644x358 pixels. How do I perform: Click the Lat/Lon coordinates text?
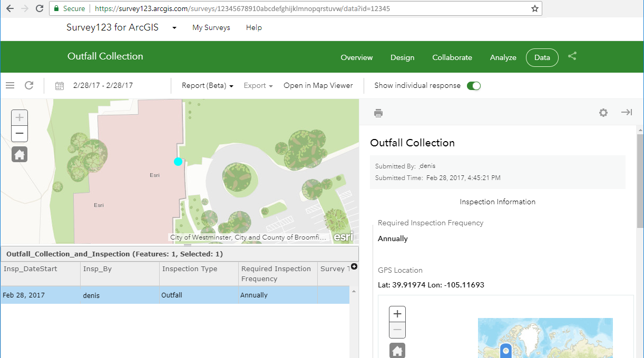[x=431, y=285]
